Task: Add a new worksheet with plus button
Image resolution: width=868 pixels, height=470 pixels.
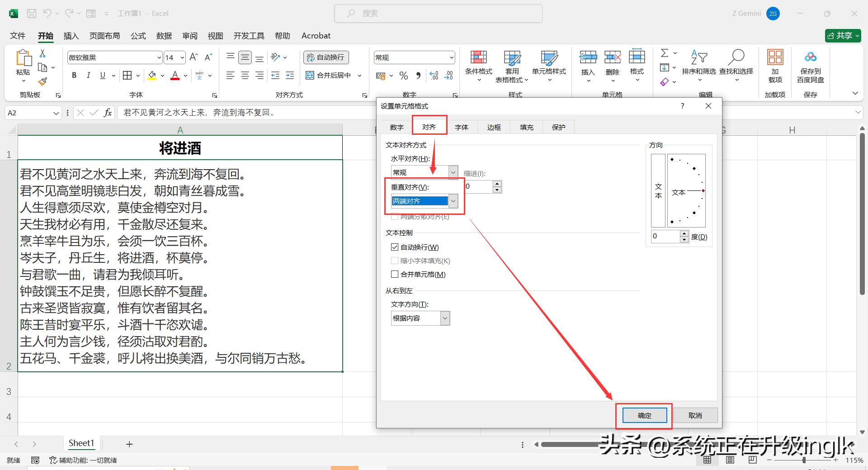Action: tap(129, 444)
